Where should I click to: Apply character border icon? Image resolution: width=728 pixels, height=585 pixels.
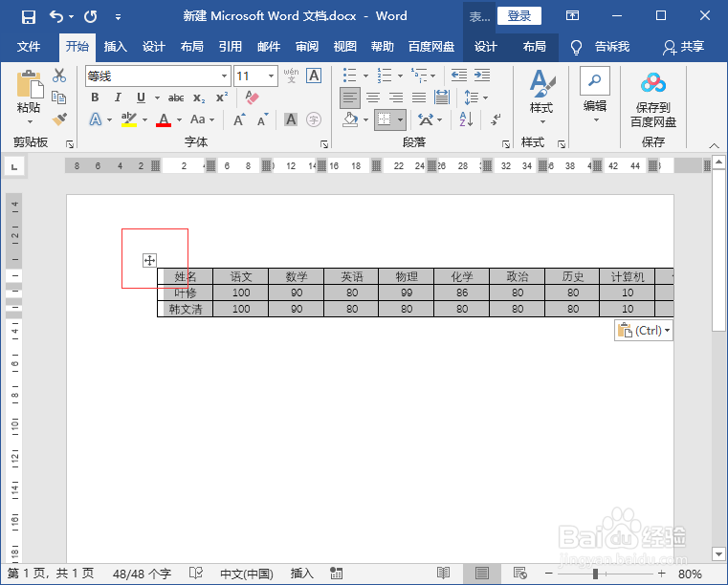314,76
